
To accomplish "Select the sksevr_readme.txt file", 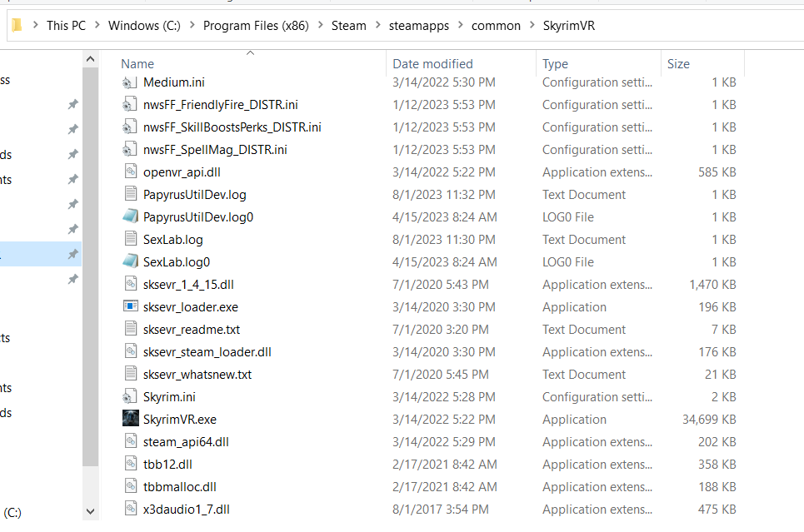I will point(191,329).
